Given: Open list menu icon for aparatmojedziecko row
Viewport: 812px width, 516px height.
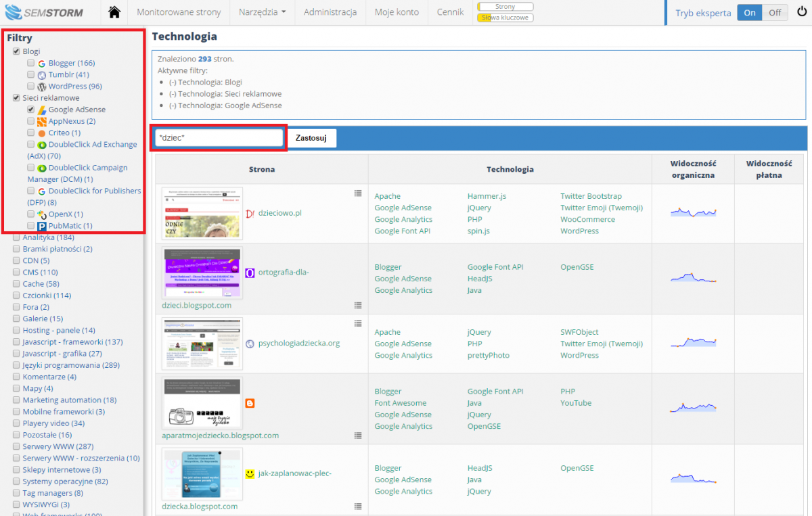Looking at the screenshot, I should [x=358, y=436].
